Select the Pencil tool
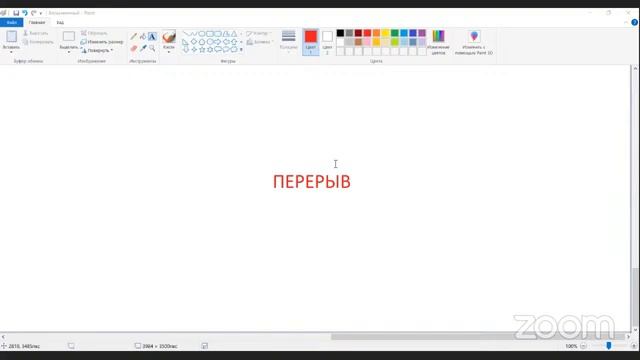Viewport: 640px width, 360px height. (x=133, y=36)
